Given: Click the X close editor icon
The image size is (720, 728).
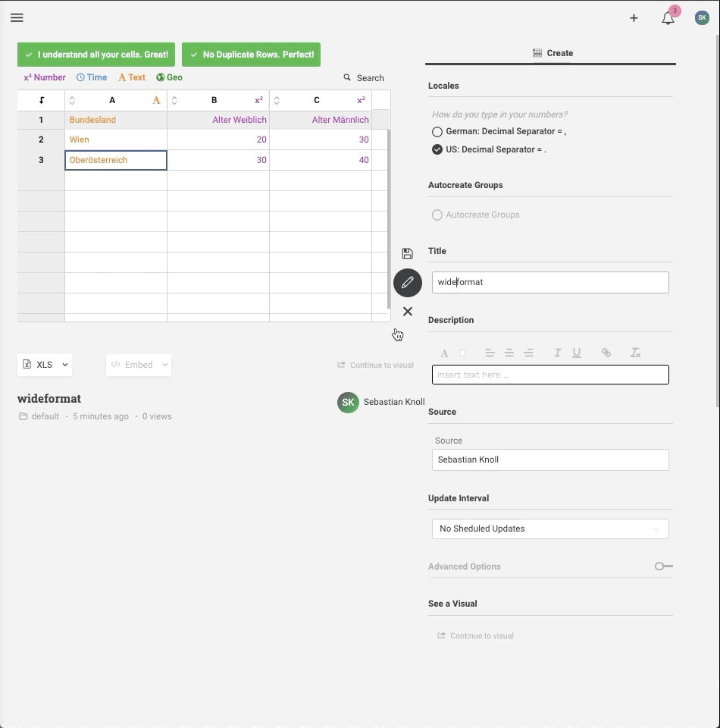Looking at the screenshot, I should click(408, 312).
